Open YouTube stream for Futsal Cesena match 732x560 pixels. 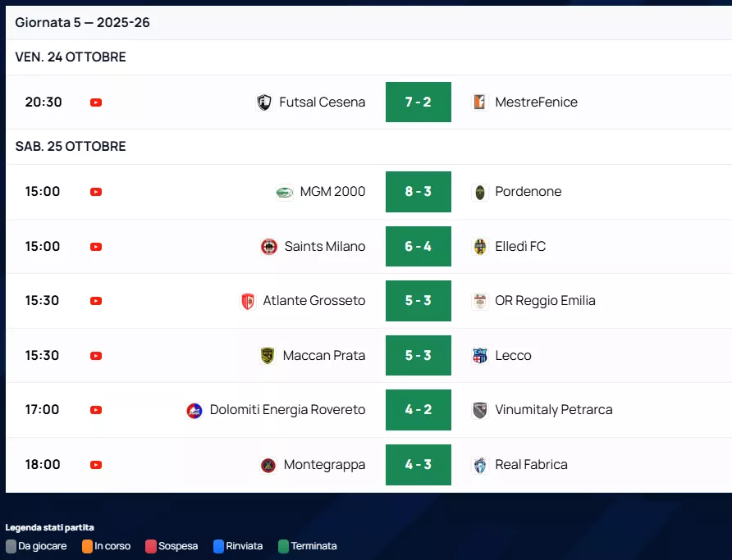(x=96, y=102)
